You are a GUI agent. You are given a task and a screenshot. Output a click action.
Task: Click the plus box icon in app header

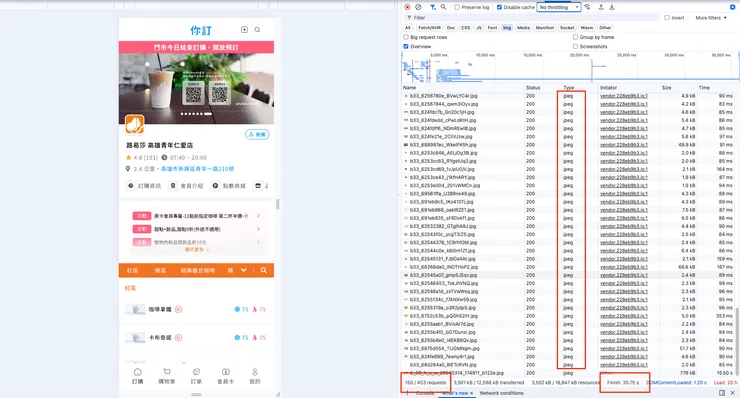pyautogui.click(x=244, y=29)
